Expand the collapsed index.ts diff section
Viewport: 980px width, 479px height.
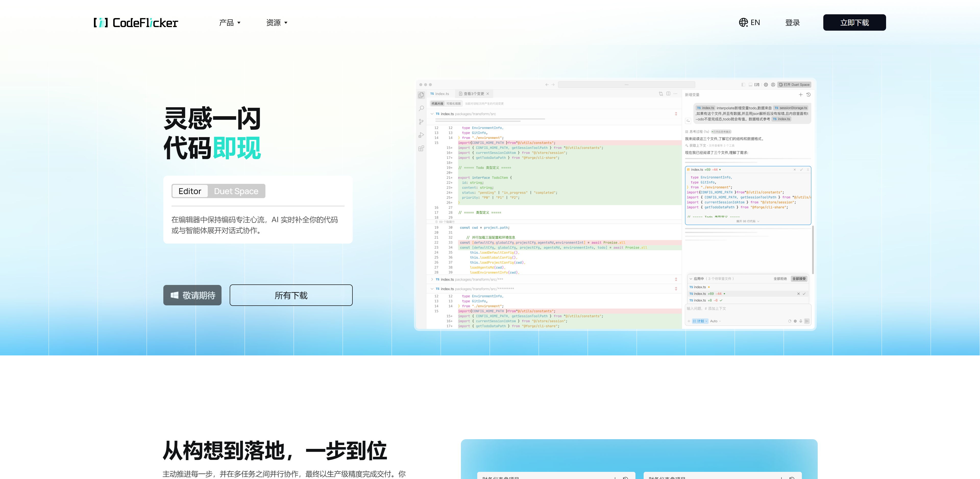pos(432,280)
